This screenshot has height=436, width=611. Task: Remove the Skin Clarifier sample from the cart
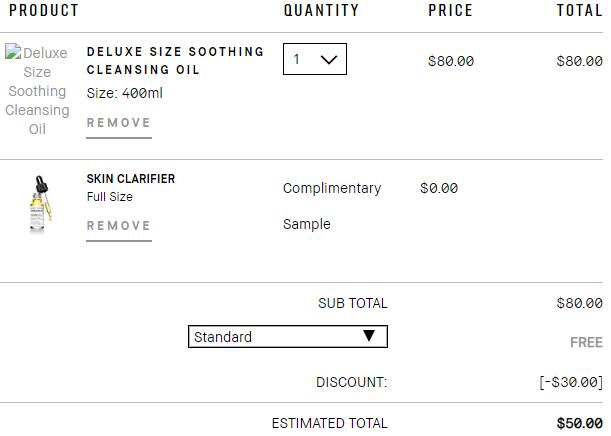coord(119,226)
